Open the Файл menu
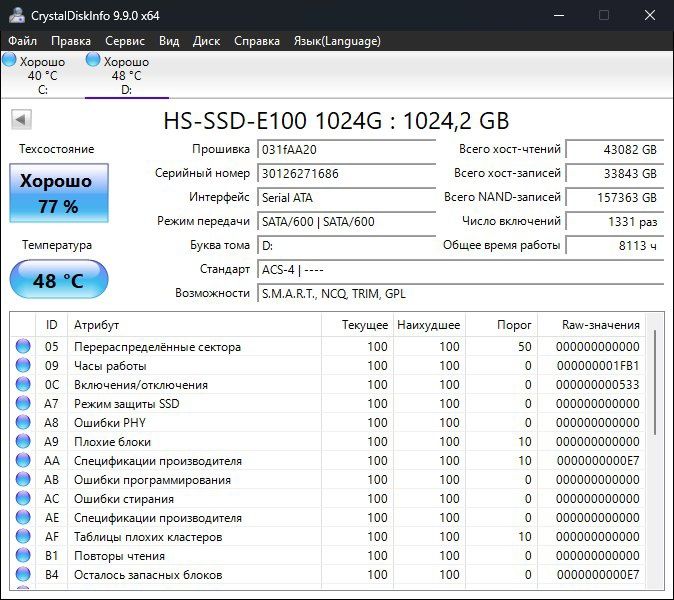The image size is (674, 600). [22, 41]
